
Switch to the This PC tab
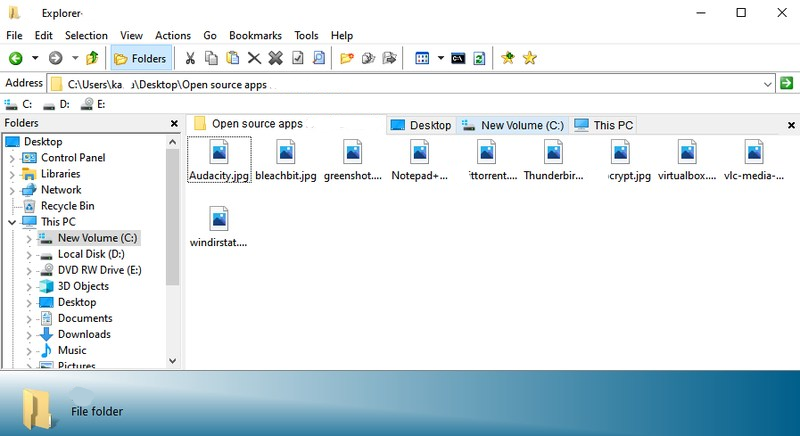click(604, 125)
